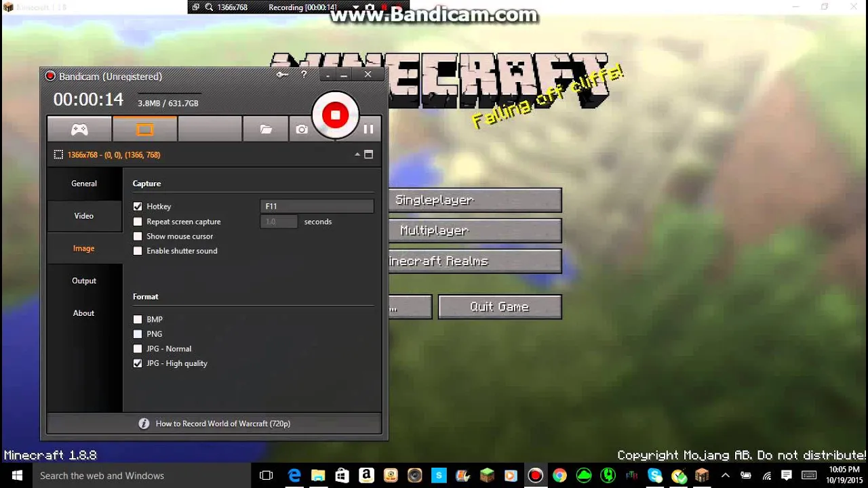Open How to Record World of Warcraft link
Viewport: 868px width, 488px height.
(x=223, y=424)
